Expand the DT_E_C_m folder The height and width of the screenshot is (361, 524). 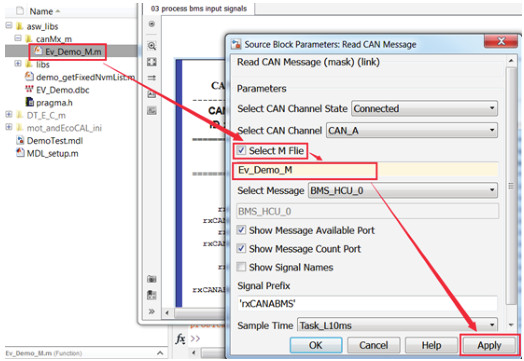point(9,115)
